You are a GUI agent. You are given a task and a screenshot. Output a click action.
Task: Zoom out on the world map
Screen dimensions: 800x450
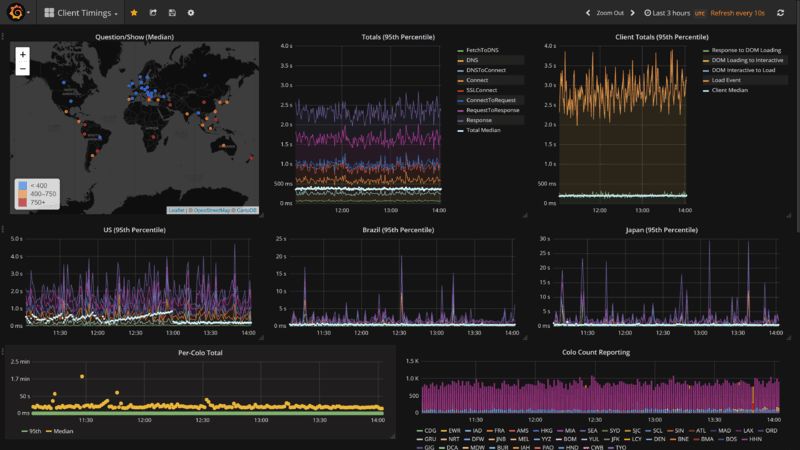(22, 68)
